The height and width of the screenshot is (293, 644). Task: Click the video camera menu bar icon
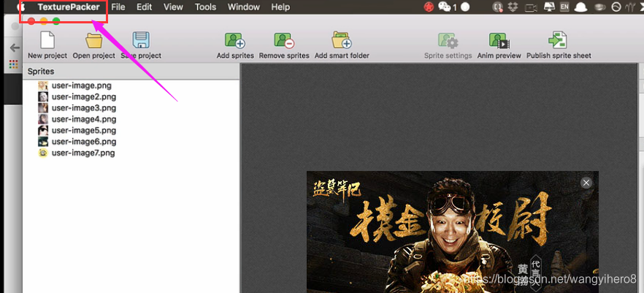tap(532, 7)
